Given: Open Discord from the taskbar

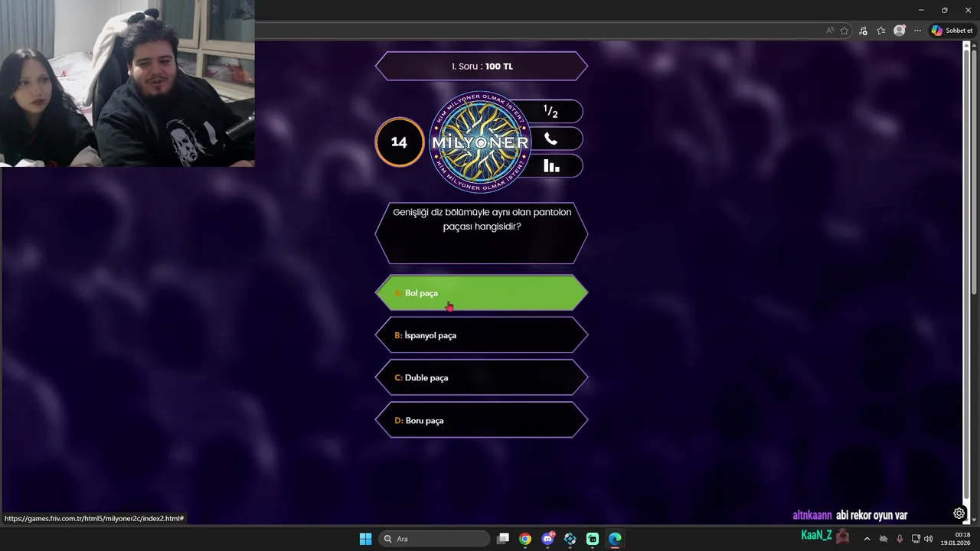Looking at the screenshot, I should point(548,539).
